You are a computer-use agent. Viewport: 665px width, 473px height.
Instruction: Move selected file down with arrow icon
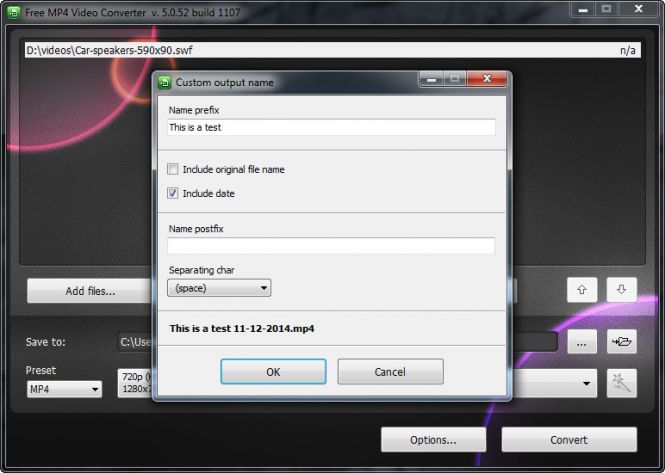pos(621,290)
